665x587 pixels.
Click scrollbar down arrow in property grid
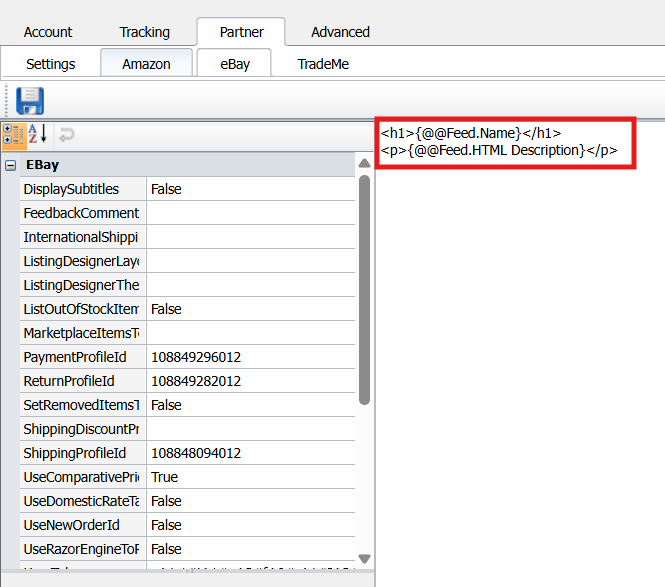point(364,558)
